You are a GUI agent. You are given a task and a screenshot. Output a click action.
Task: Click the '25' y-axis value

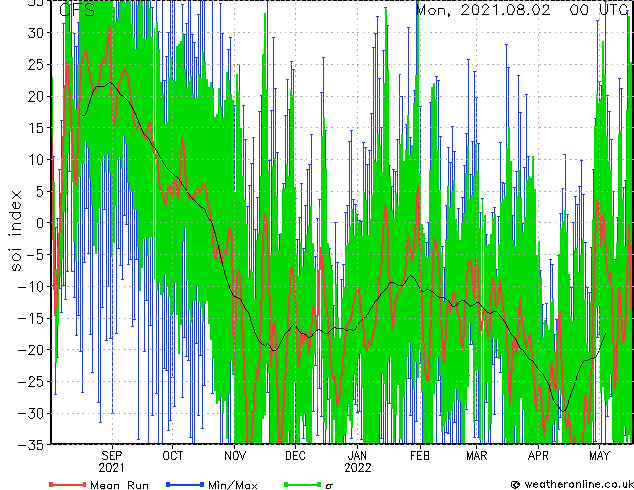point(35,64)
